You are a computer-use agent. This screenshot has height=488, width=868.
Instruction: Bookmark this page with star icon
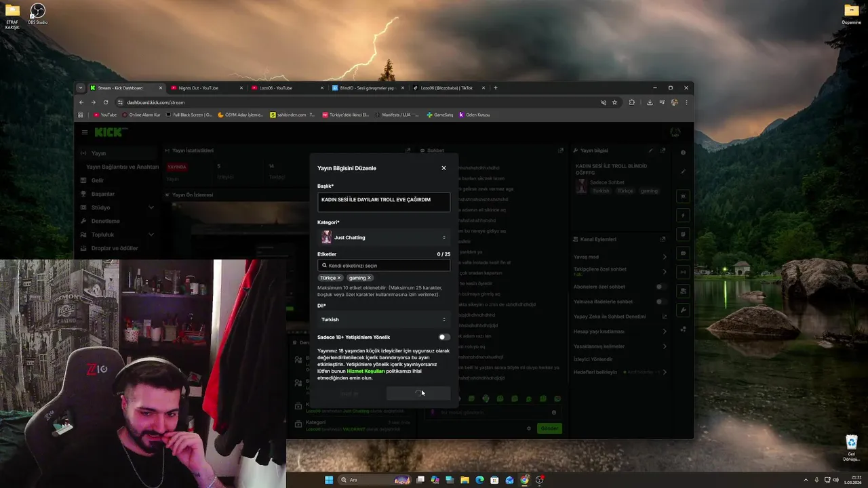click(614, 102)
